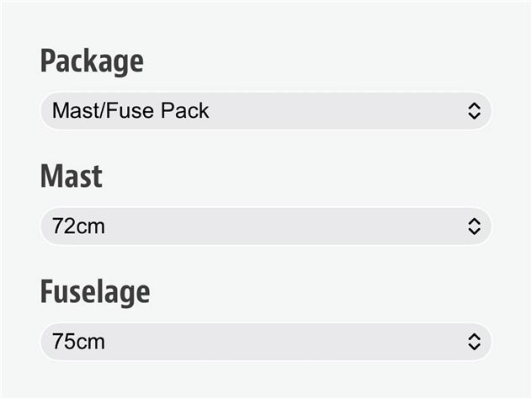This screenshot has width=532, height=399.
Task: Click the up-down chevron in Fuselage selector
Action: 474,341
